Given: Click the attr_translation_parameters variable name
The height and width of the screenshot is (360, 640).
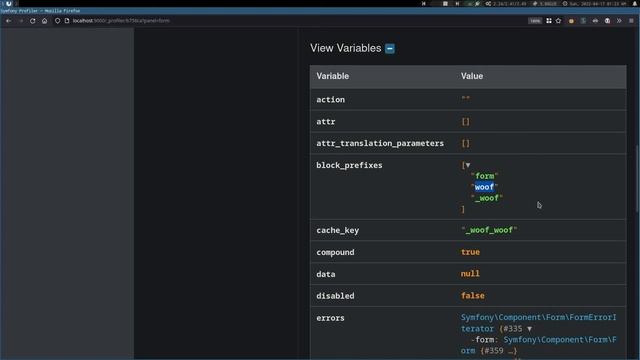Looking at the screenshot, I should pyautogui.click(x=380, y=143).
